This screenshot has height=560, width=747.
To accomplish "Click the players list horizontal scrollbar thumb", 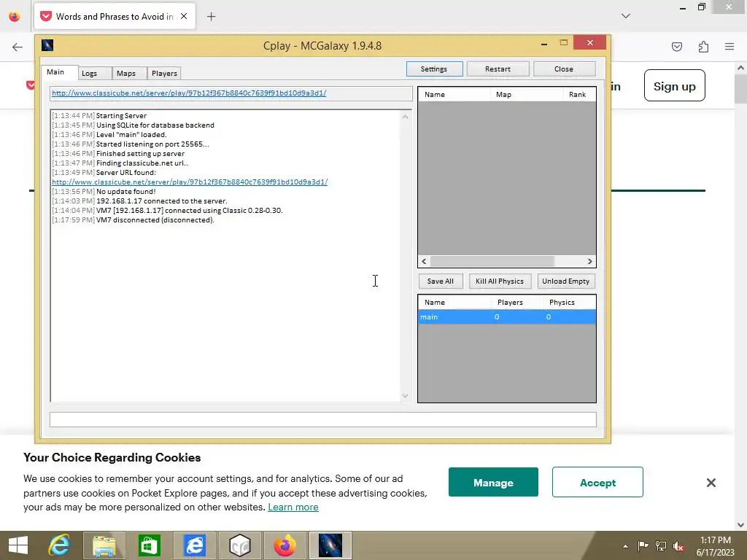I will (x=492, y=262).
